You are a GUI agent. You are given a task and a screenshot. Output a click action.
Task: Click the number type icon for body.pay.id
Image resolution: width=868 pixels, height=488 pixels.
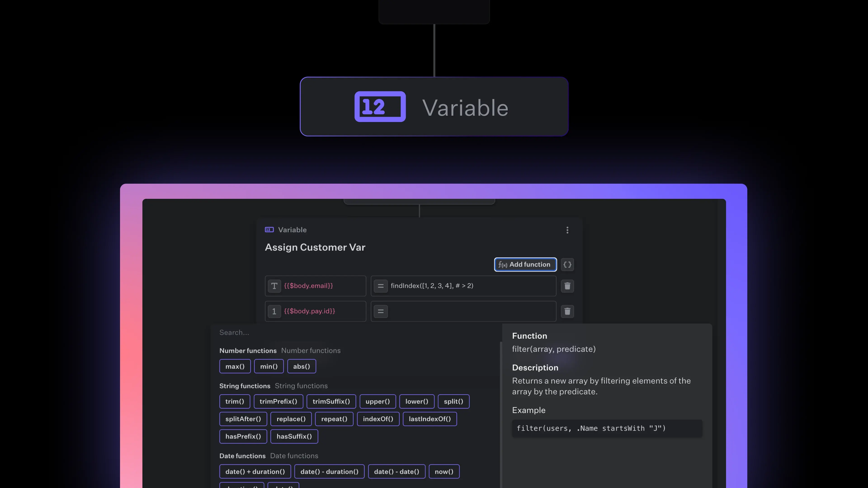pyautogui.click(x=274, y=311)
